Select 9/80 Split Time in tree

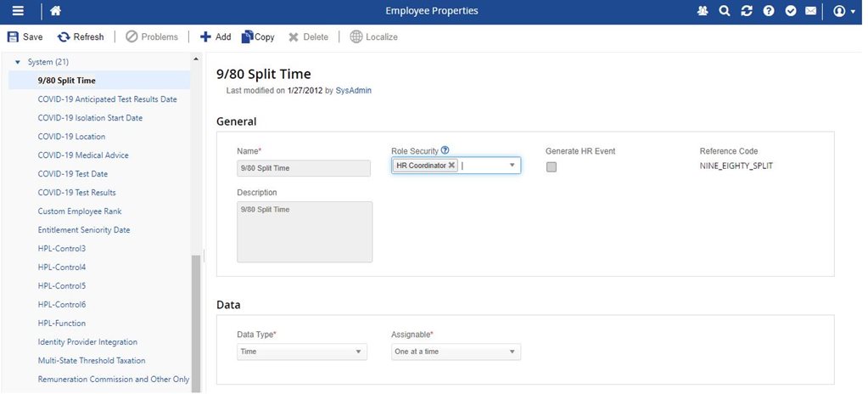coord(66,81)
